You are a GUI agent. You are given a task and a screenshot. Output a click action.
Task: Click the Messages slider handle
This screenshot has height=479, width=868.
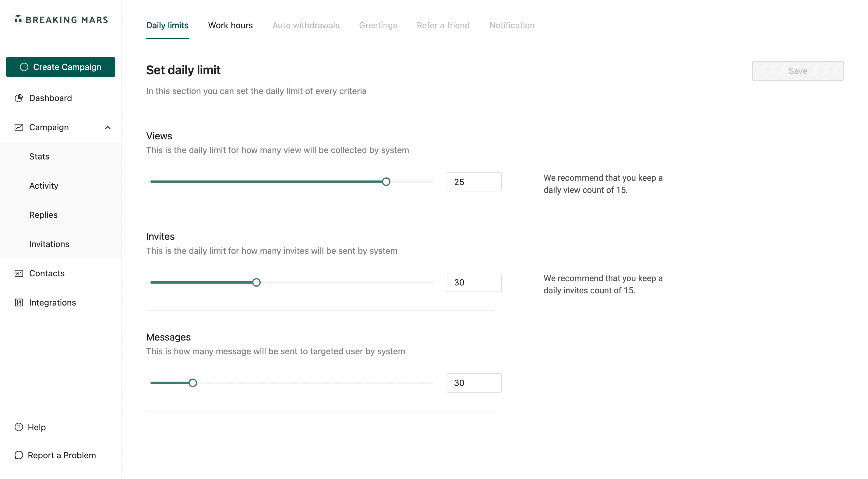point(193,383)
